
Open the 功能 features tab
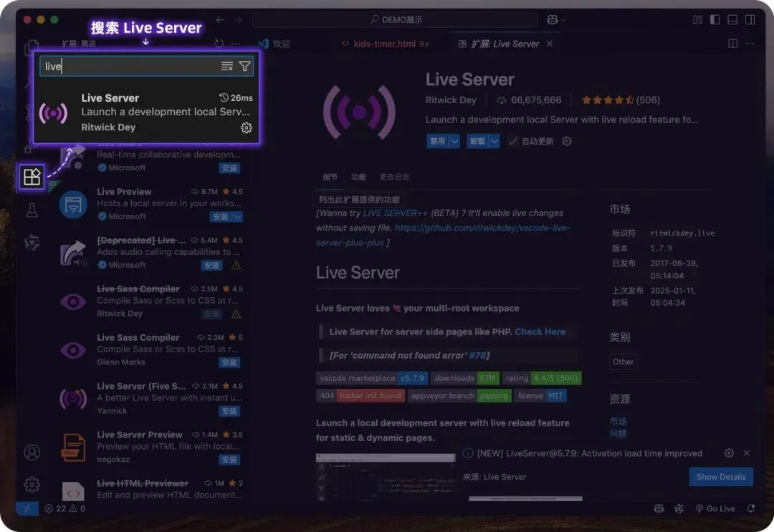coord(358,177)
